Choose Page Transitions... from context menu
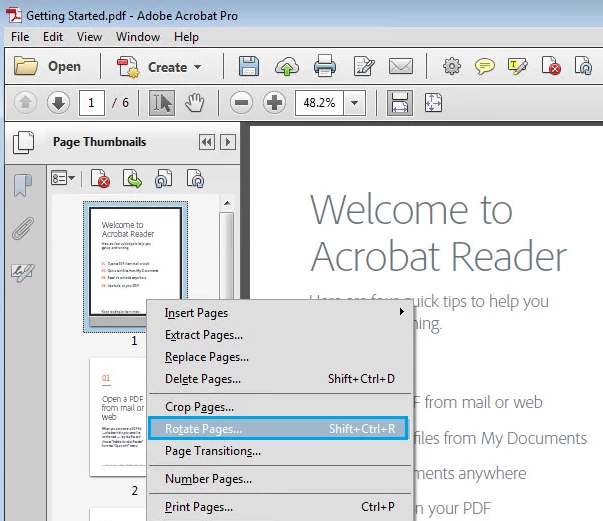The image size is (603, 521). [x=280, y=451]
